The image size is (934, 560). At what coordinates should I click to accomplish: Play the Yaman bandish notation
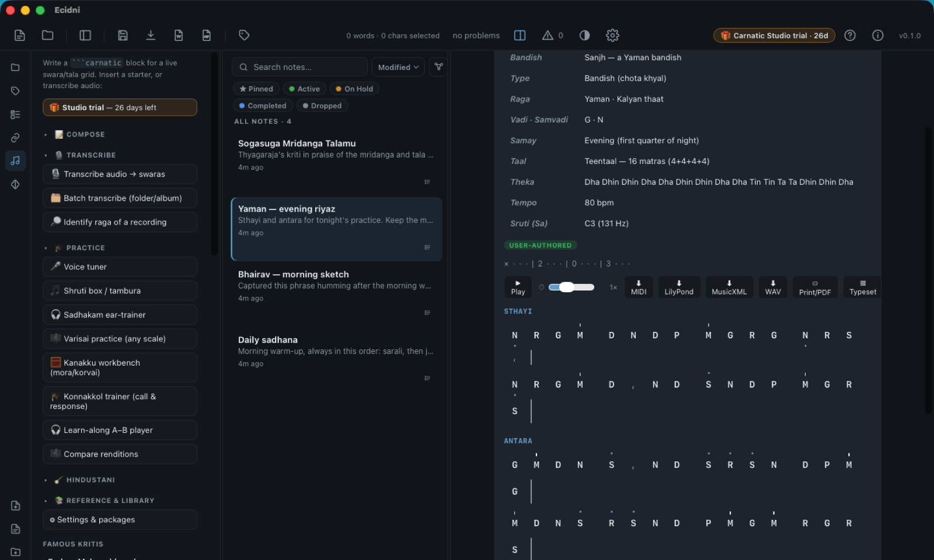[518, 287]
